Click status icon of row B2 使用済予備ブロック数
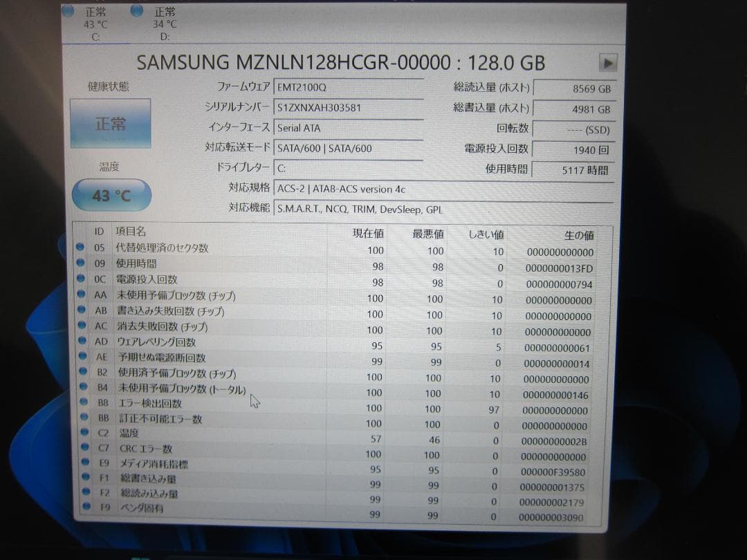This screenshot has width=747, height=560. coord(84,371)
